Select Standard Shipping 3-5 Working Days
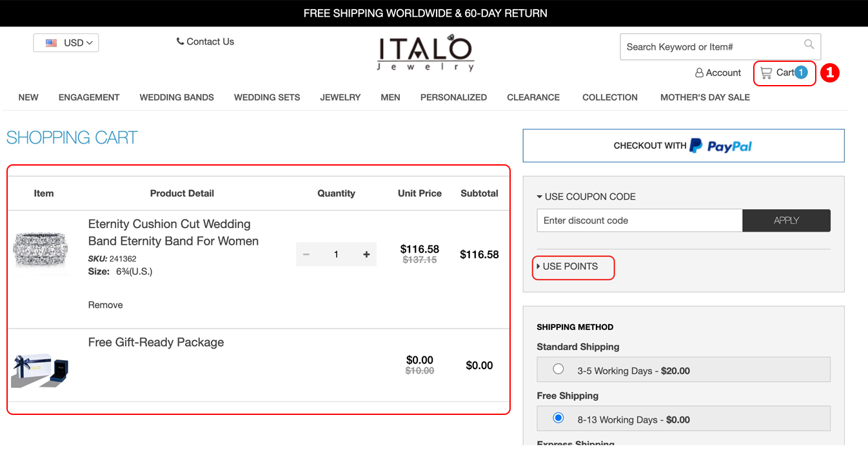 [x=558, y=369]
